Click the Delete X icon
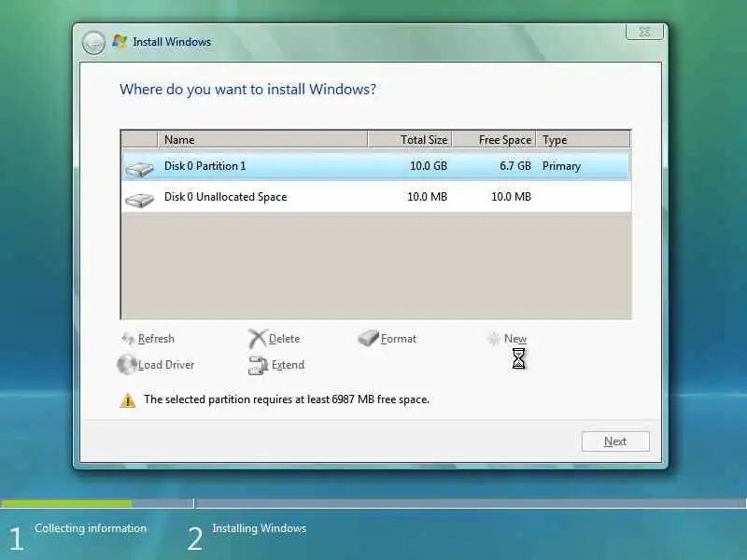 click(x=258, y=339)
